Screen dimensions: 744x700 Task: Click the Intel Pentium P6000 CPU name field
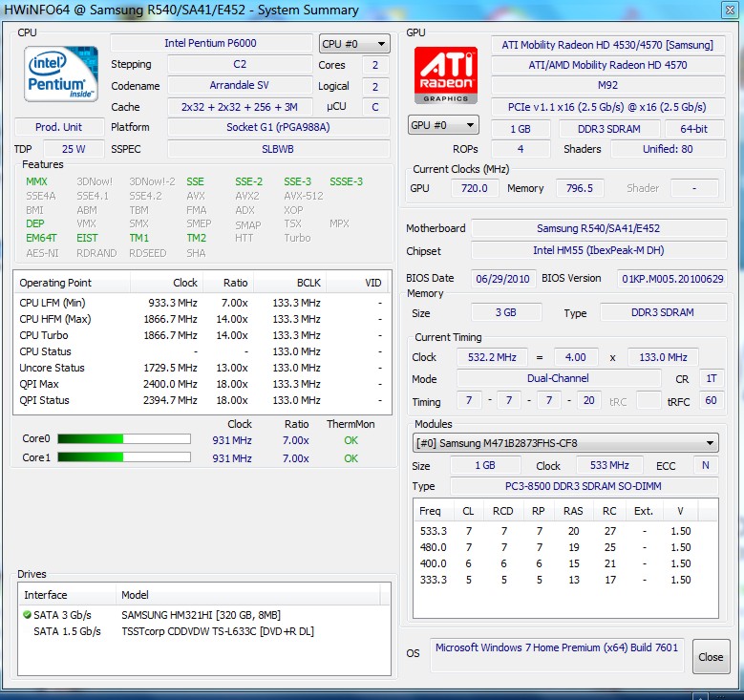point(211,43)
